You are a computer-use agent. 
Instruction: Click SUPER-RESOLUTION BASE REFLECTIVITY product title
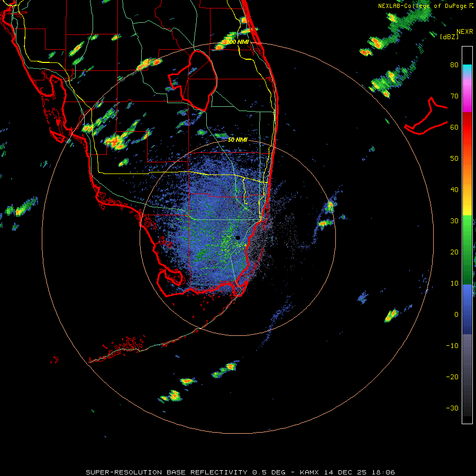tap(167, 472)
